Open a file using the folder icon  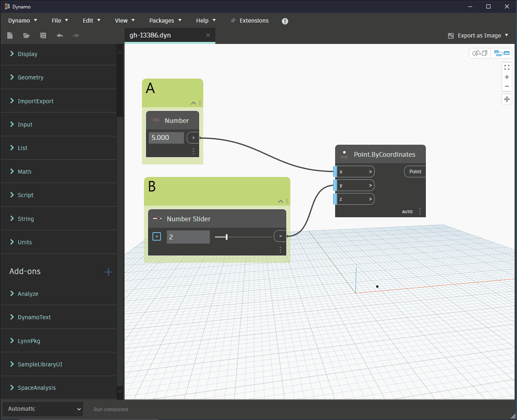(26, 35)
